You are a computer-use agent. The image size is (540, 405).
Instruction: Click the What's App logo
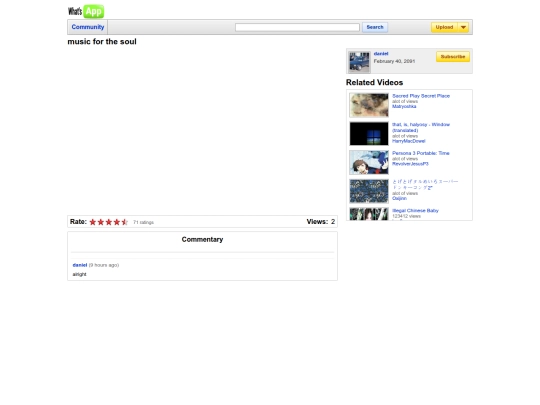pyautogui.click(x=86, y=11)
